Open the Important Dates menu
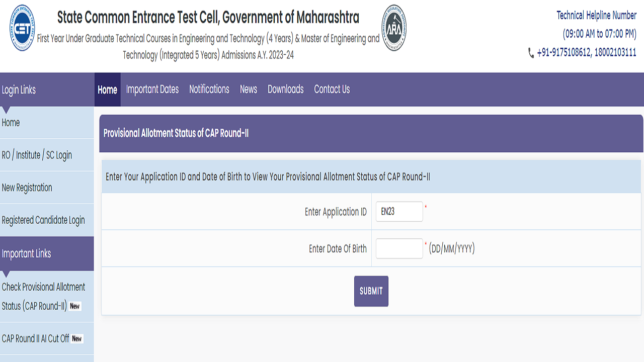This screenshot has width=644, height=362. 152,89
